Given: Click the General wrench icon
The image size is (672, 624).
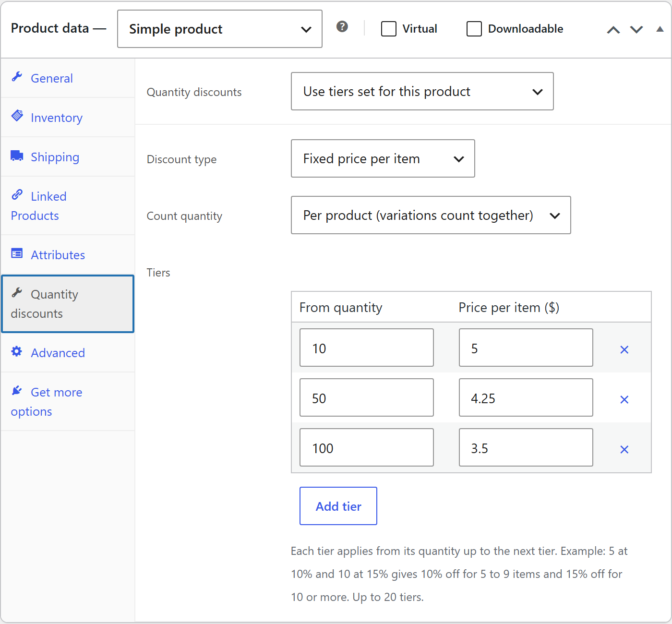Looking at the screenshot, I should click(x=17, y=76).
